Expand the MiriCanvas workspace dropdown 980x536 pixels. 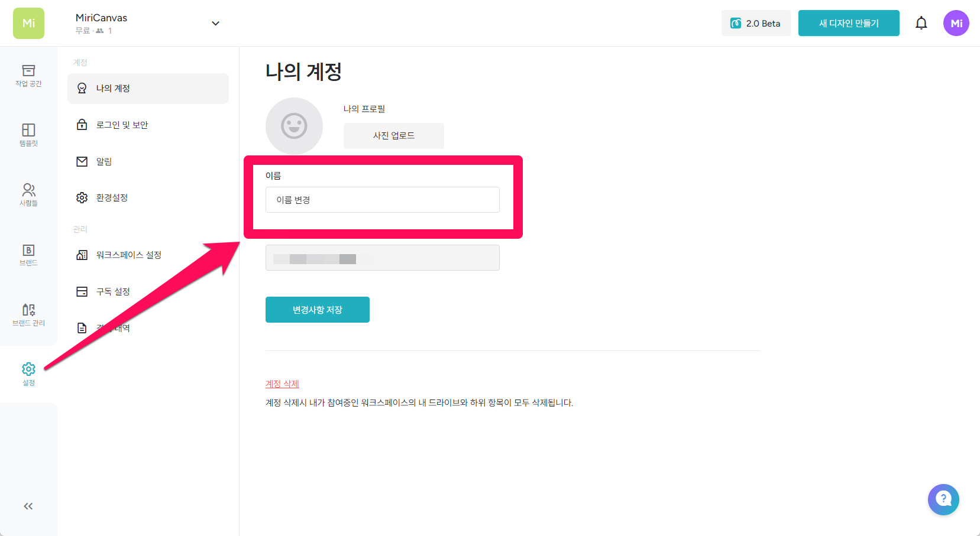coord(215,24)
